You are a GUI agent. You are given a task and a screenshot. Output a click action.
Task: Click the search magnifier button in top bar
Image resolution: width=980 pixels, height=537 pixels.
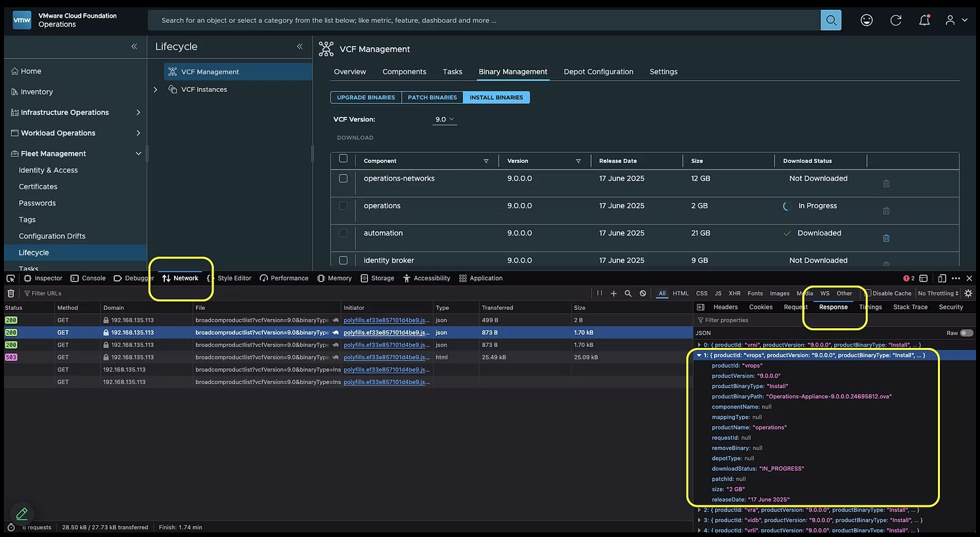[x=831, y=20]
